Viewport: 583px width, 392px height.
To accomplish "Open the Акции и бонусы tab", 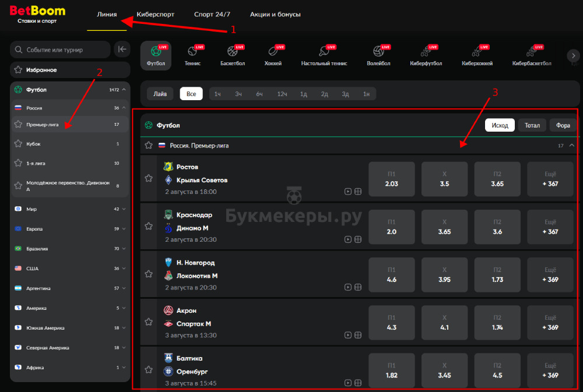I will coord(275,14).
